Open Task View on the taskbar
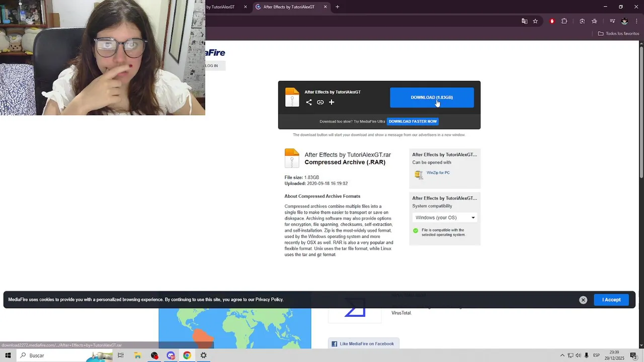The height and width of the screenshot is (362, 644). (121, 355)
